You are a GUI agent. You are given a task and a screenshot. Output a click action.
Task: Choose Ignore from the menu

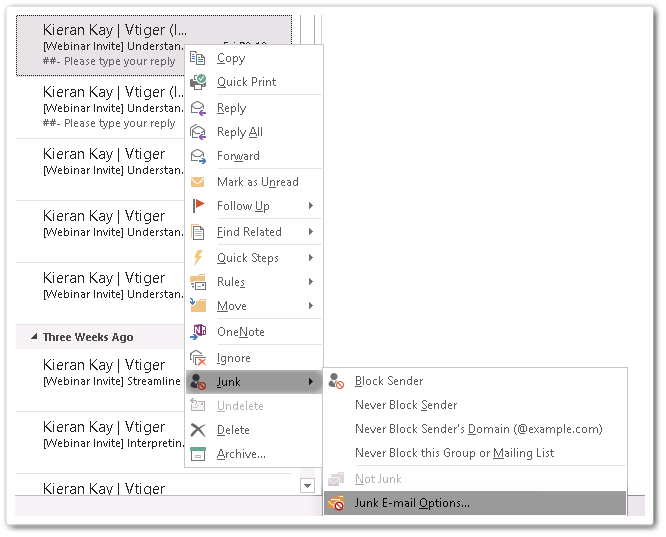254,358
